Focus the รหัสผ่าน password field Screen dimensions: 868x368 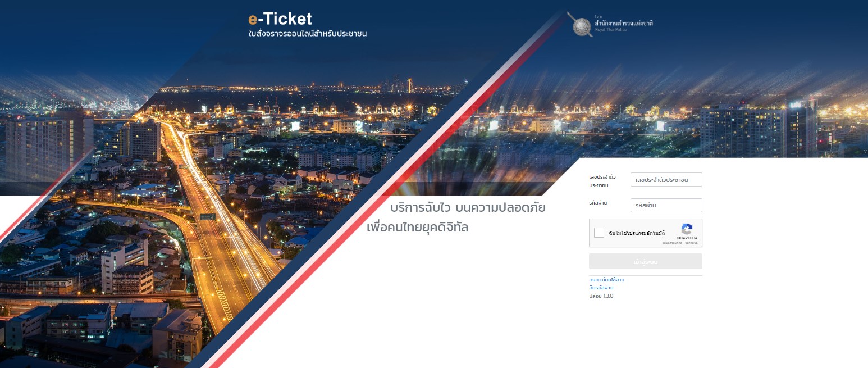(x=666, y=206)
